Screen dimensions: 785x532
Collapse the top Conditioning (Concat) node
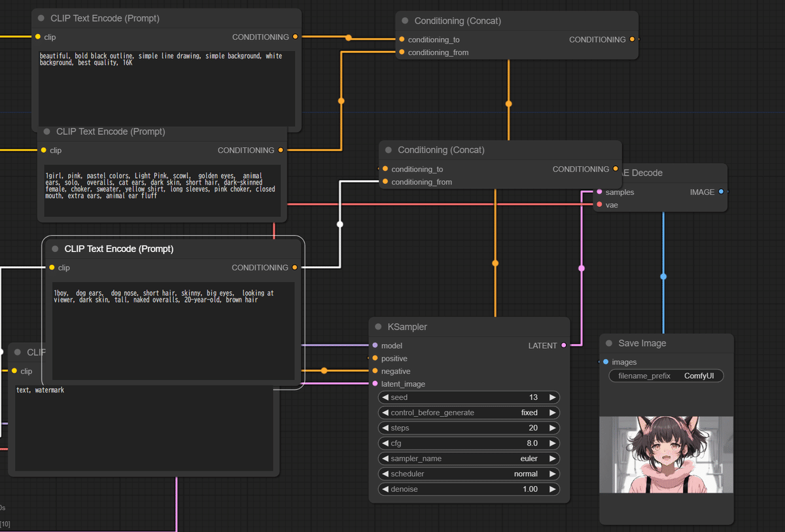click(x=405, y=21)
